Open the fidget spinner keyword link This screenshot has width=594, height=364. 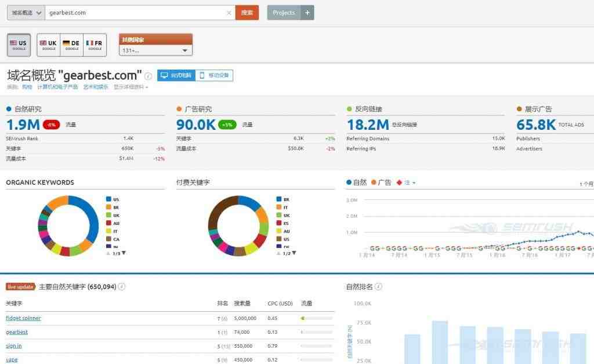(x=23, y=318)
